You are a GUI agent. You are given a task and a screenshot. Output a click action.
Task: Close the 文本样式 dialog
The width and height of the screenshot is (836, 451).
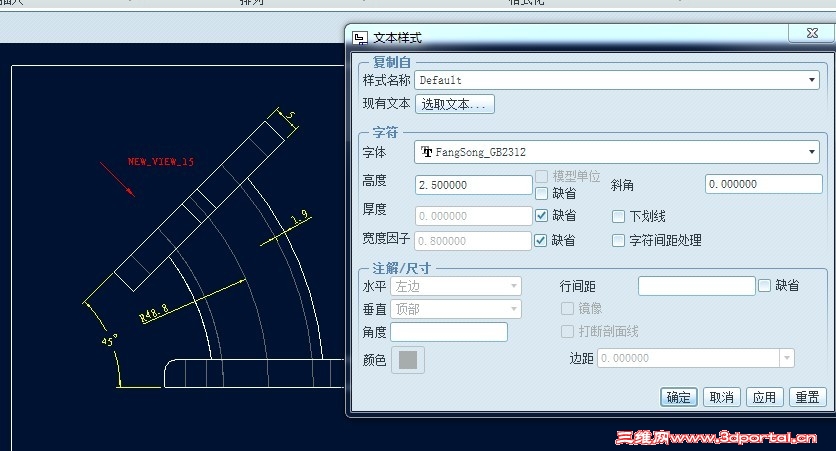(812, 33)
